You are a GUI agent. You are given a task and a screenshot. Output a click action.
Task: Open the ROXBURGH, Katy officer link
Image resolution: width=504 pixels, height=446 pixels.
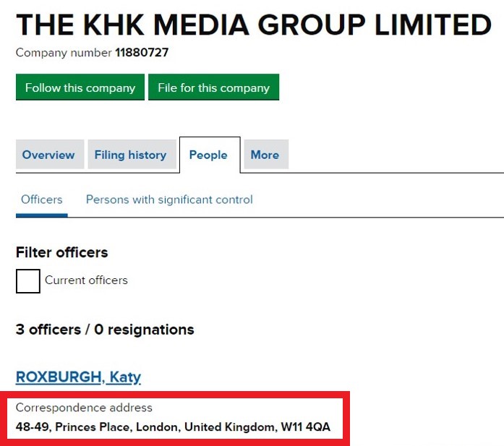tap(78, 377)
